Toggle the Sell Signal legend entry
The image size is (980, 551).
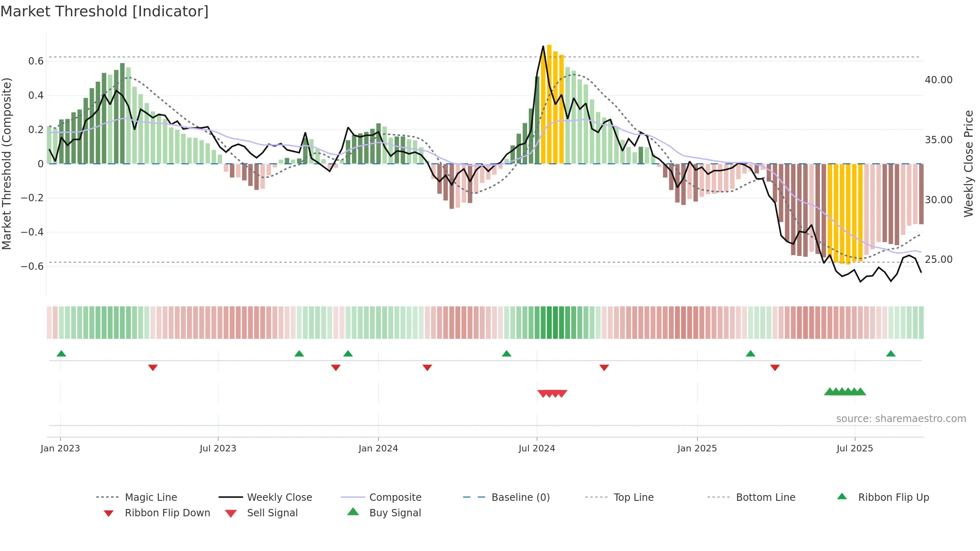(261, 513)
